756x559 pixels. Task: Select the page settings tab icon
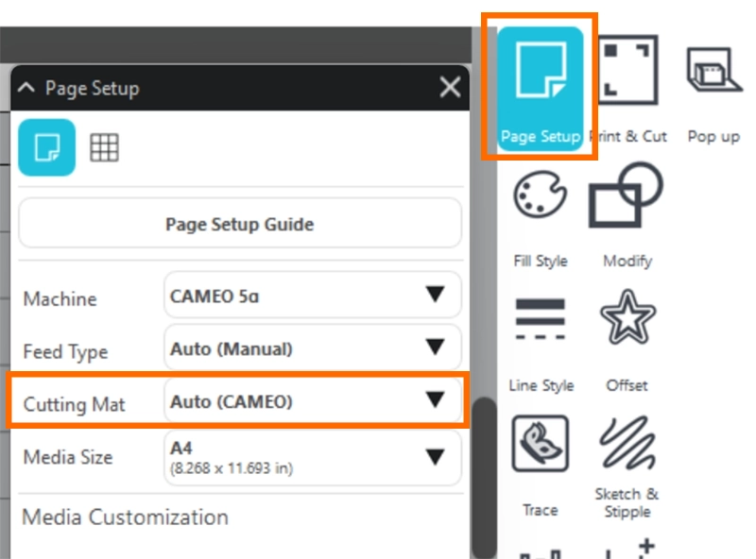pyautogui.click(x=47, y=147)
